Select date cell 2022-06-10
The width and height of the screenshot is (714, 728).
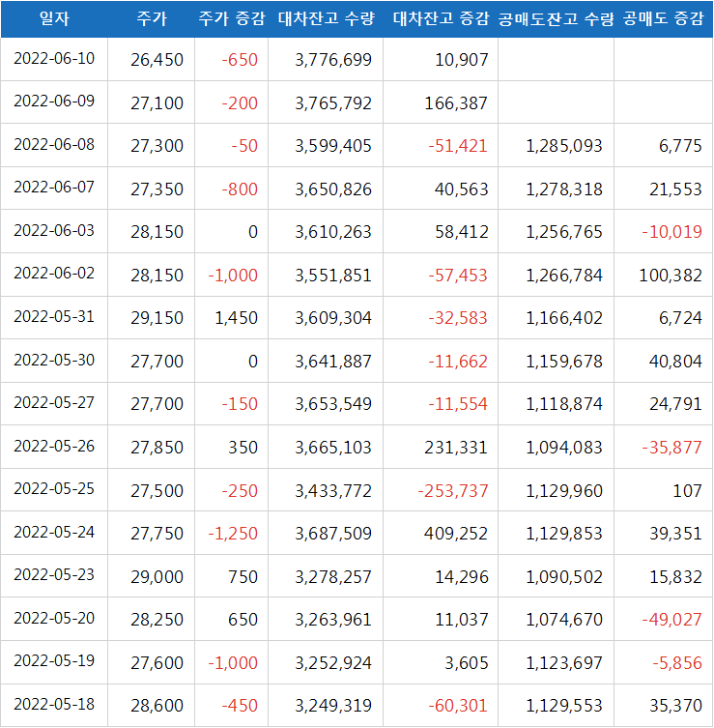pyautogui.click(x=54, y=59)
